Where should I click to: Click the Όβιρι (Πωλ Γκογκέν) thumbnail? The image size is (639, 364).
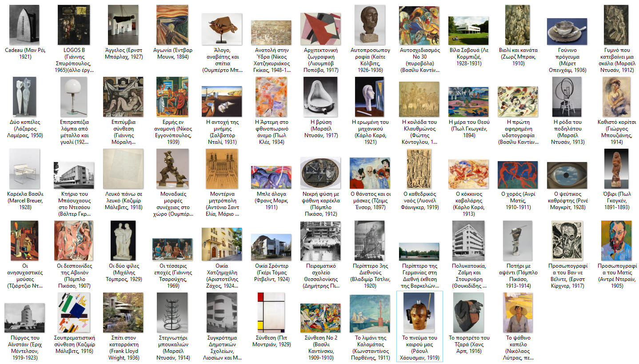click(616, 168)
